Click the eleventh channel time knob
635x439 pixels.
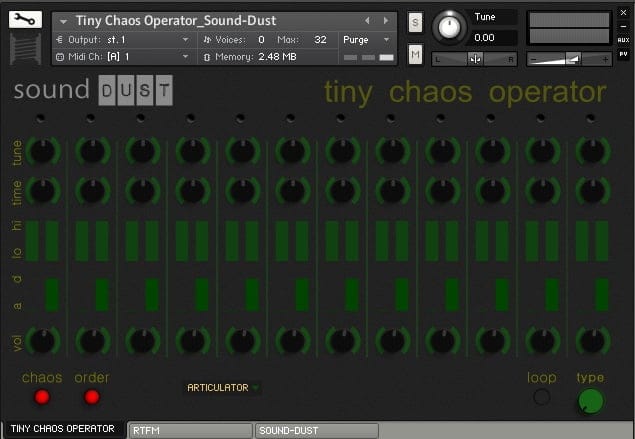(x=543, y=191)
